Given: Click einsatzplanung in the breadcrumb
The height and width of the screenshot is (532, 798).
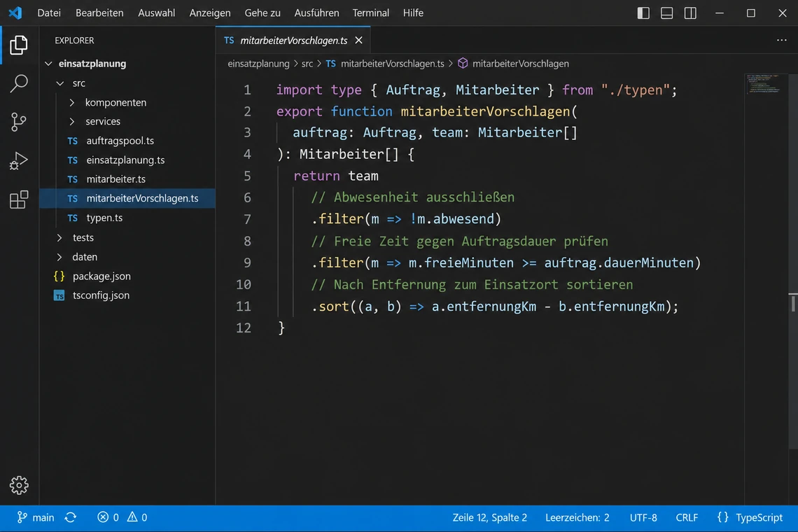Looking at the screenshot, I should 258,64.
